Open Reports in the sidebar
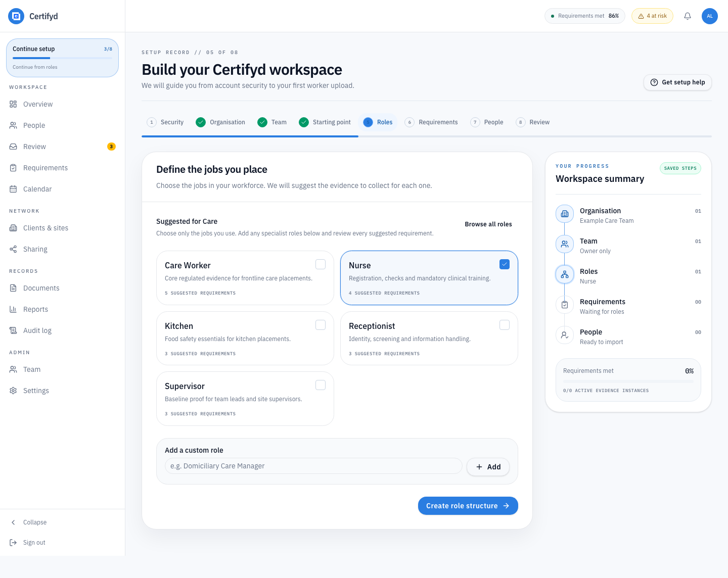 tap(62, 309)
